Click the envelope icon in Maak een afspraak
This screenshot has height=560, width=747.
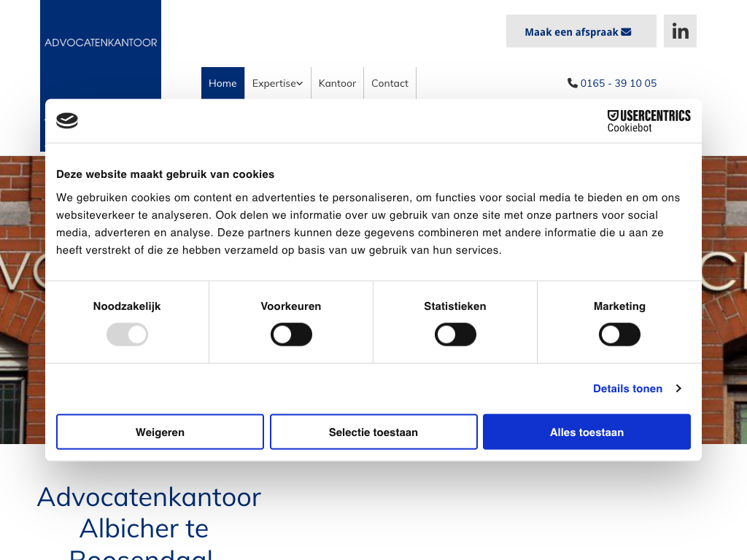626,32
